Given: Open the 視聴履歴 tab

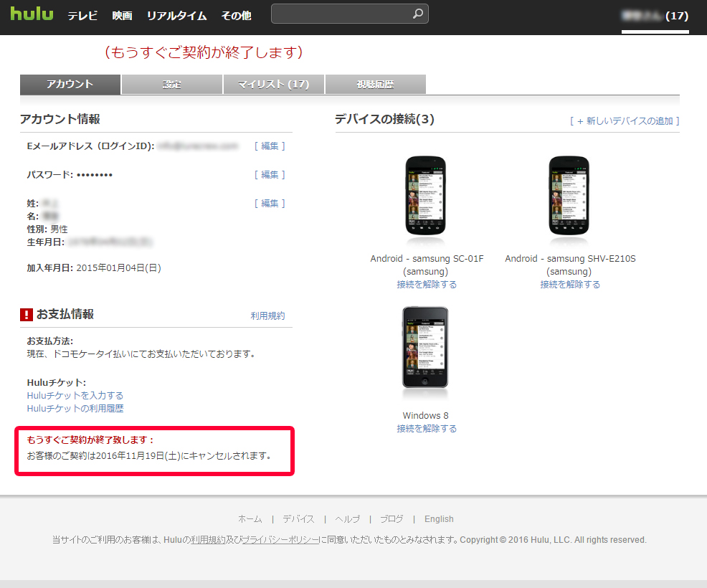Looking at the screenshot, I should point(376,85).
